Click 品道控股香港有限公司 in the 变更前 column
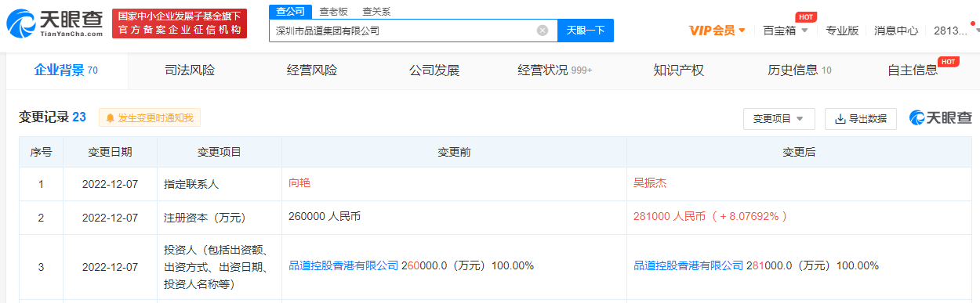The image size is (980, 303). pos(344,266)
